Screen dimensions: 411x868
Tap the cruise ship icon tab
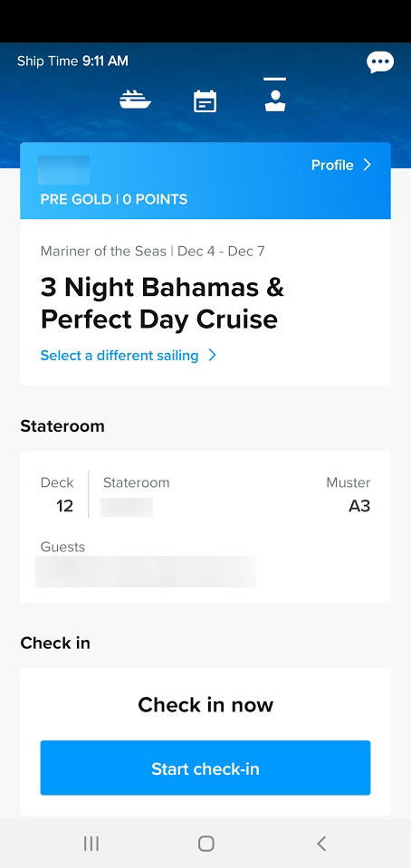[135, 101]
